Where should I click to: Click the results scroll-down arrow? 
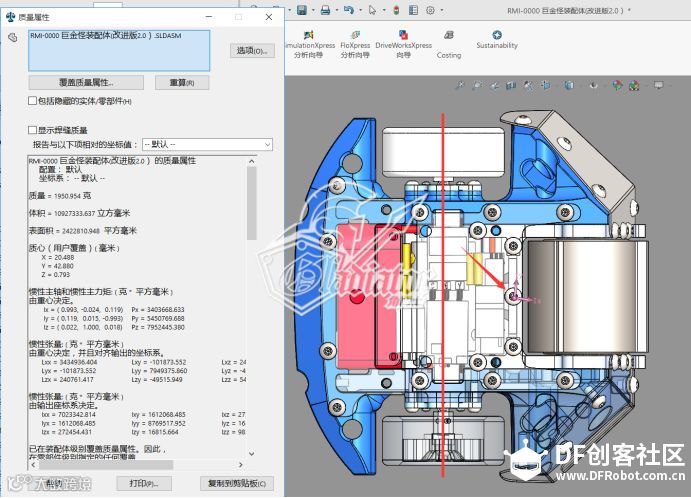[252, 453]
